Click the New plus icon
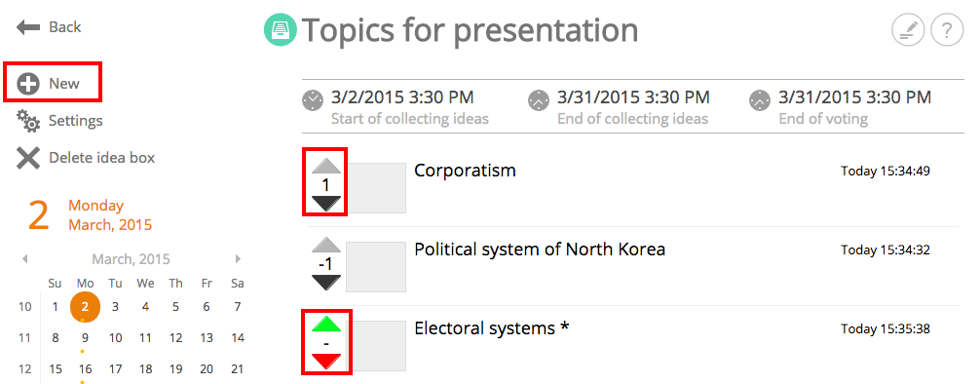 point(28,84)
